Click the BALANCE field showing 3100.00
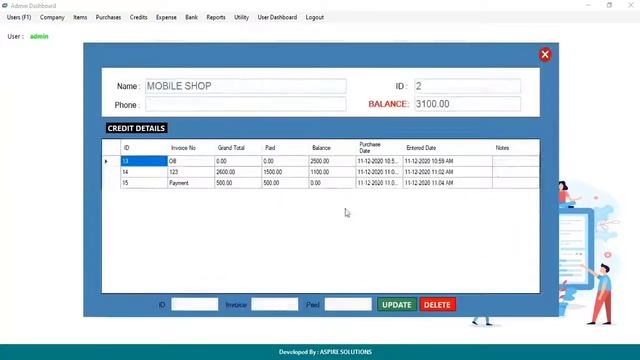 point(468,104)
